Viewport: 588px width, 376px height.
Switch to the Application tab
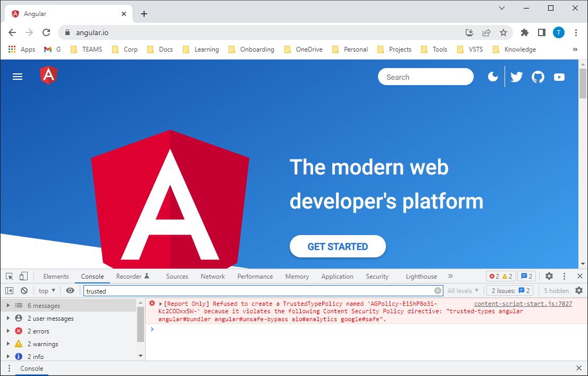tap(337, 276)
